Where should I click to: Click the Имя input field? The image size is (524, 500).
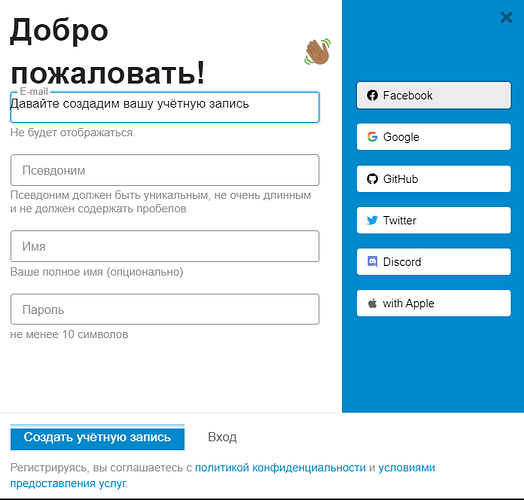coord(165,246)
